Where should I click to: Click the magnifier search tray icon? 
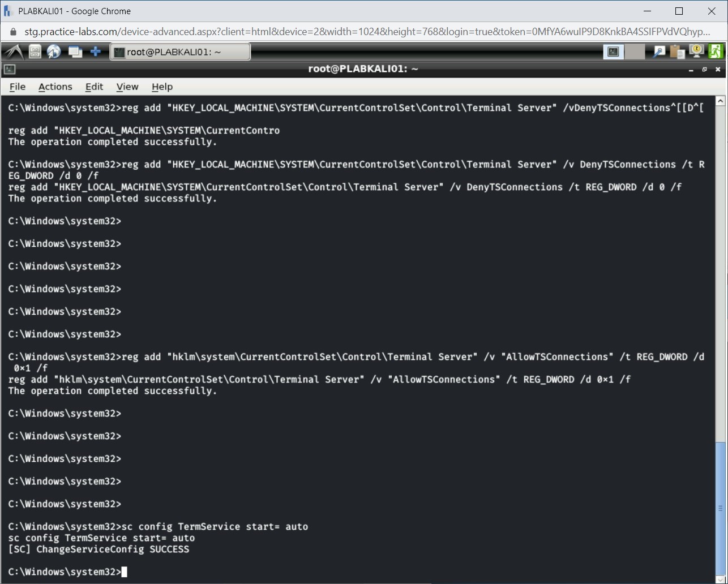coord(659,52)
